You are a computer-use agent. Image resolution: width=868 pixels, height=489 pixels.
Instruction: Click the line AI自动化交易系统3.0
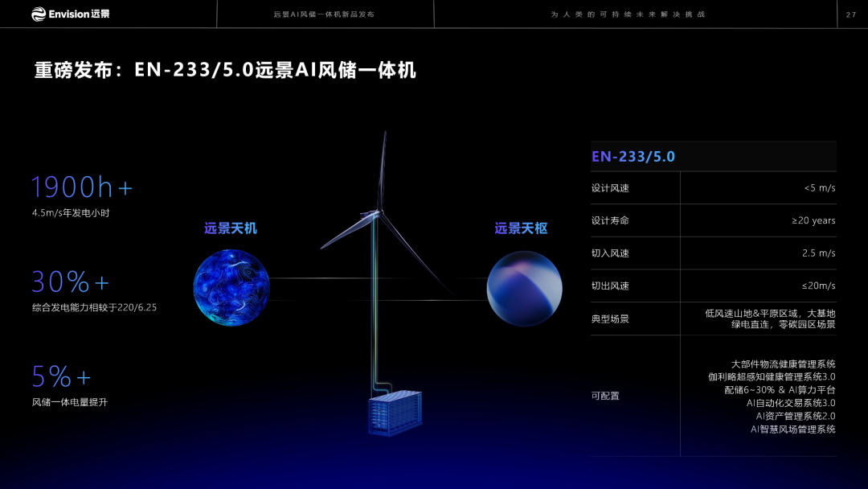tap(791, 403)
